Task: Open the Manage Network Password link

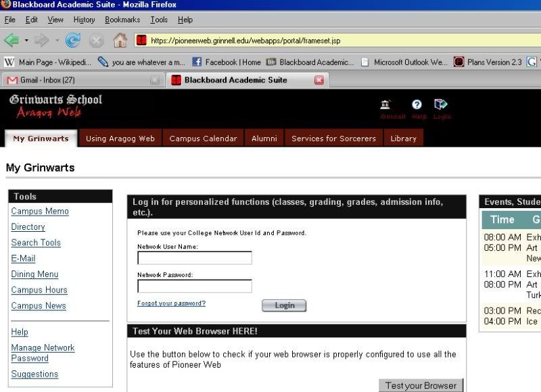Action: tap(43, 353)
